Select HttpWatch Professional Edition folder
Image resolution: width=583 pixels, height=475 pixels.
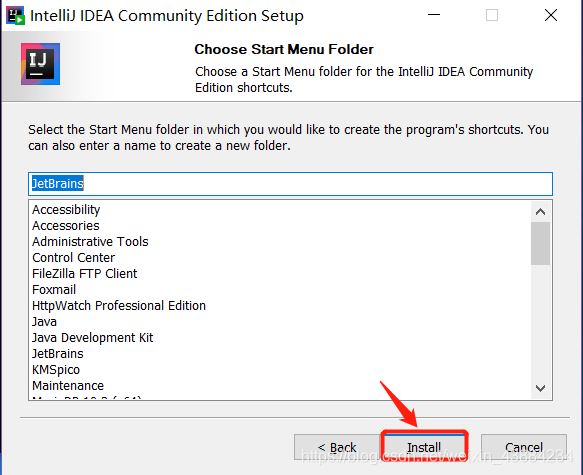click(119, 306)
